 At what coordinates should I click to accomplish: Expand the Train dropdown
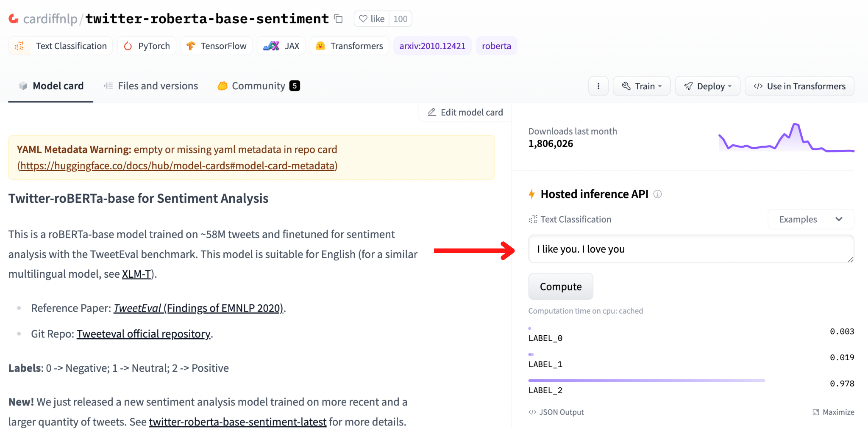642,86
